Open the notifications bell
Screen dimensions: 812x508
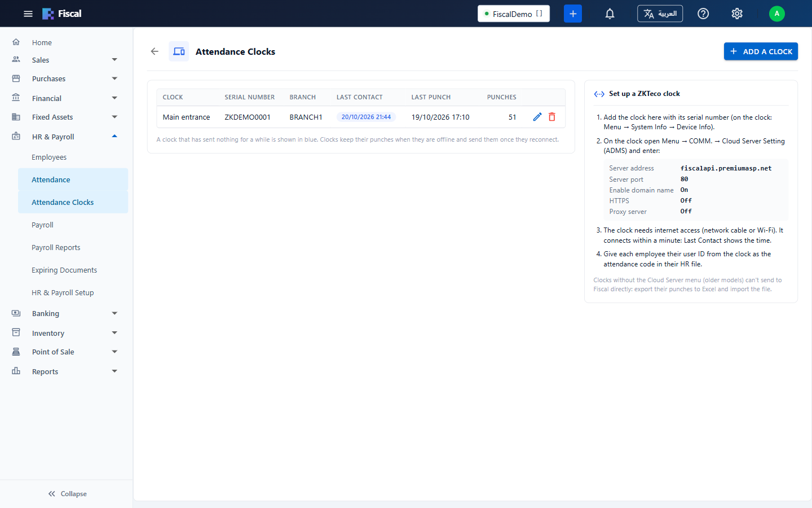[610, 14]
